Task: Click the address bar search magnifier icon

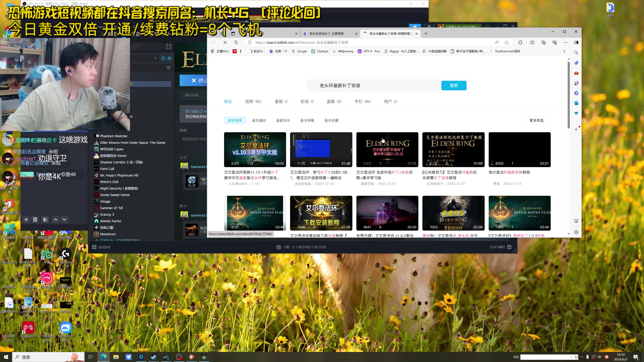Action: pos(236,42)
